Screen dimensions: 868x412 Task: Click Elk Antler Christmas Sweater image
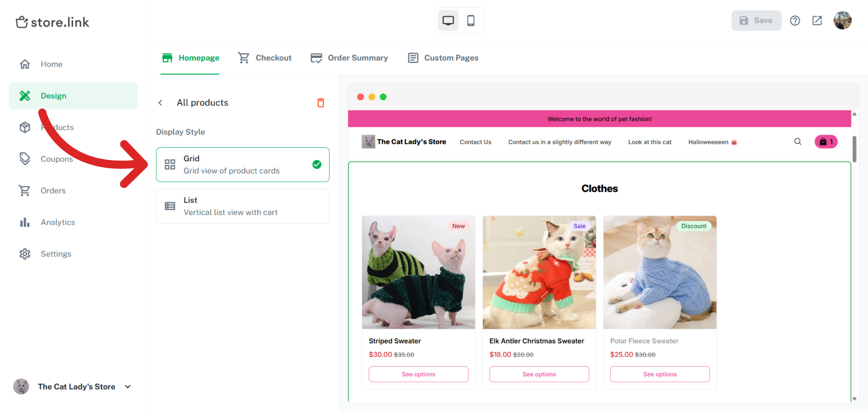click(x=539, y=272)
